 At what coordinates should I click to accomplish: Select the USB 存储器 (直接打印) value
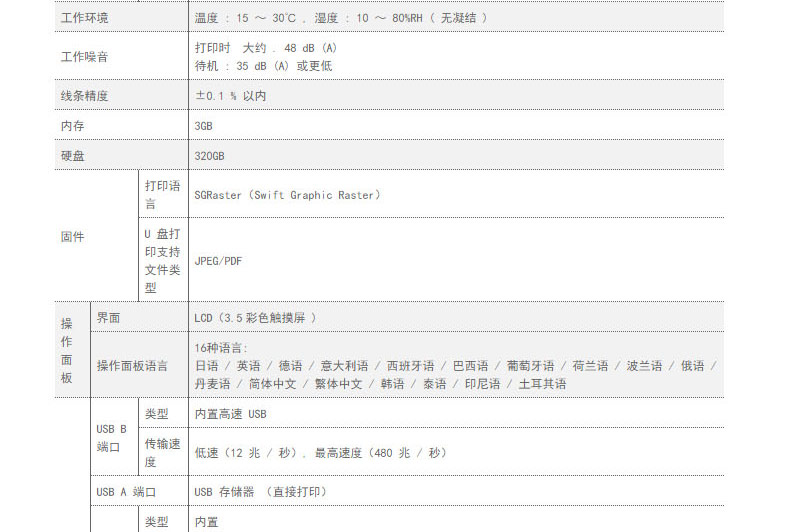[260, 492]
